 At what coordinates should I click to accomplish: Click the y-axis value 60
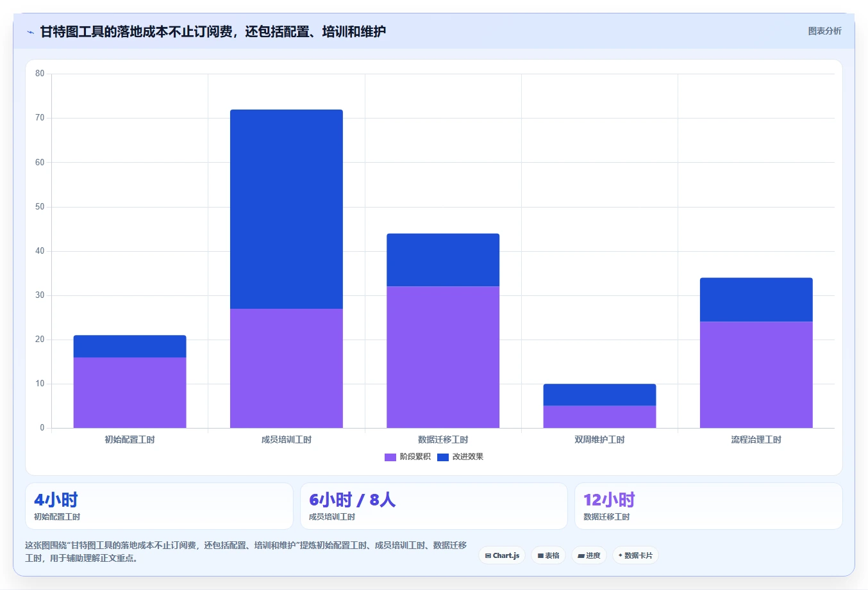[x=40, y=162]
